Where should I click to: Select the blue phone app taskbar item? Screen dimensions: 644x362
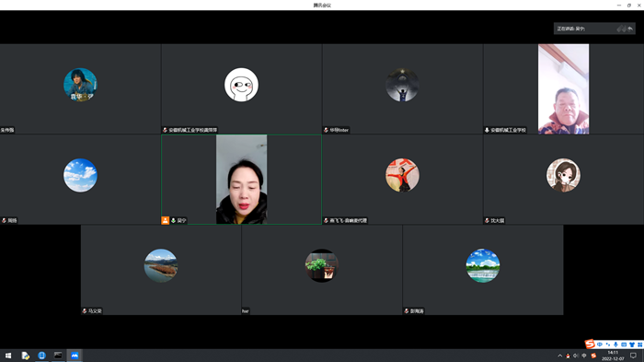41,356
